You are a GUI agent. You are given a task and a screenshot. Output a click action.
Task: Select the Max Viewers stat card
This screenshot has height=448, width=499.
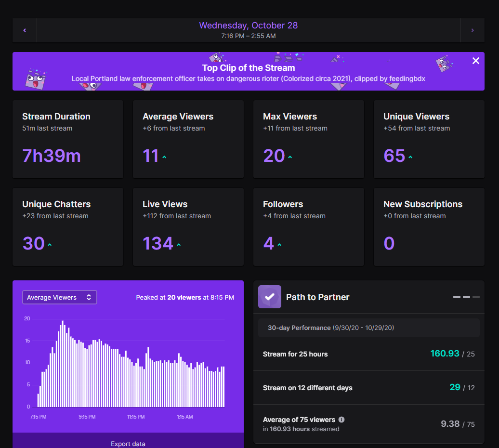pyautogui.click(x=308, y=139)
